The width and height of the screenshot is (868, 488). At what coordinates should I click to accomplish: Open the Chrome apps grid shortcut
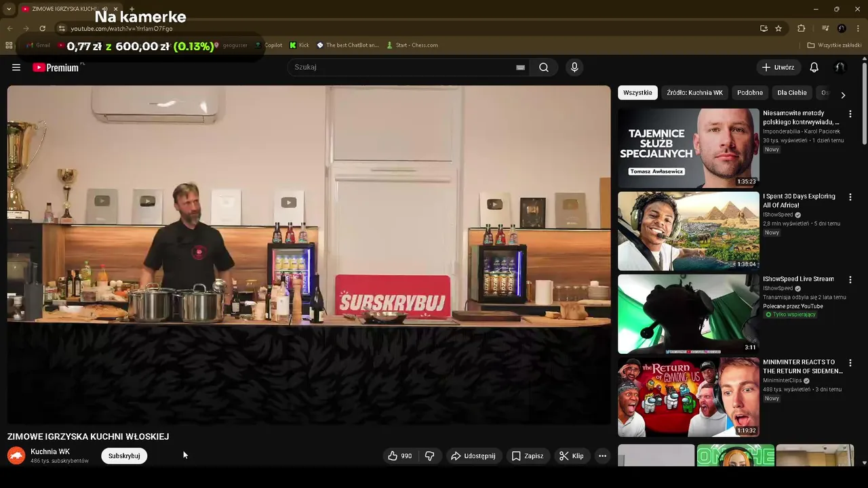tap(9, 45)
